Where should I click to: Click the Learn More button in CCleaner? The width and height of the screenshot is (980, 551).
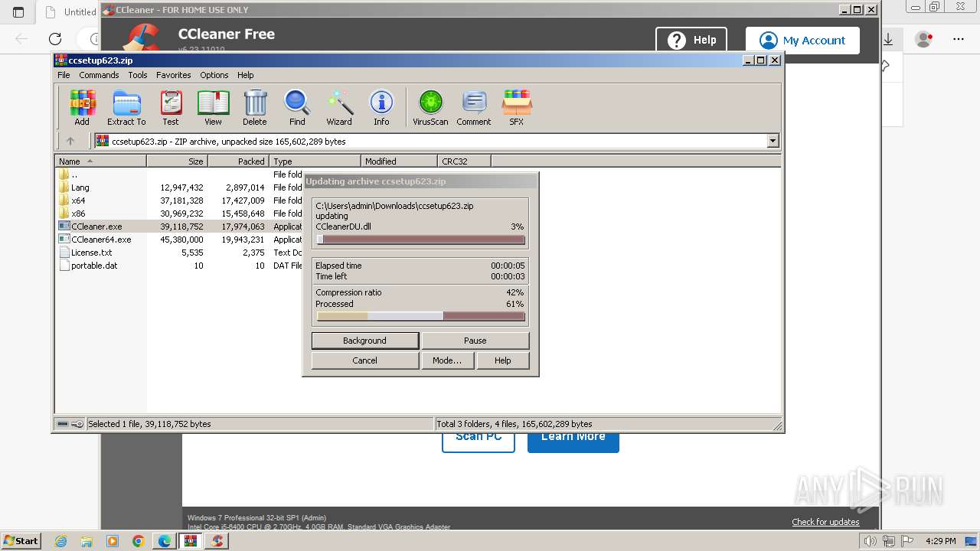pos(573,437)
